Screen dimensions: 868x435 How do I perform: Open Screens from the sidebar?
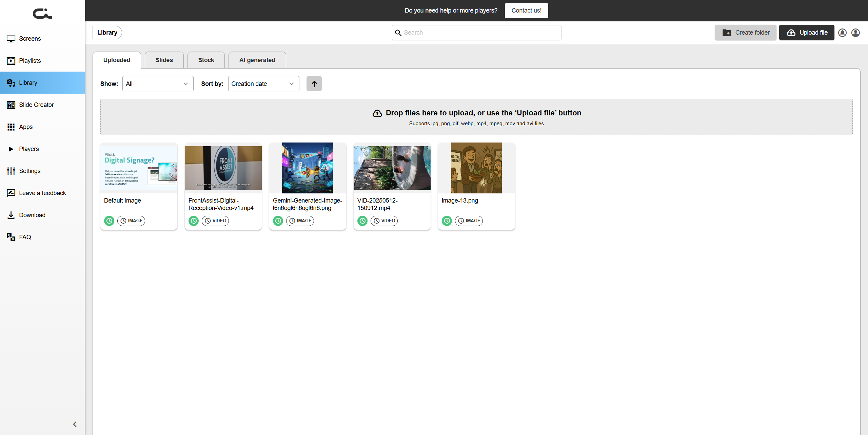point(30,39)
